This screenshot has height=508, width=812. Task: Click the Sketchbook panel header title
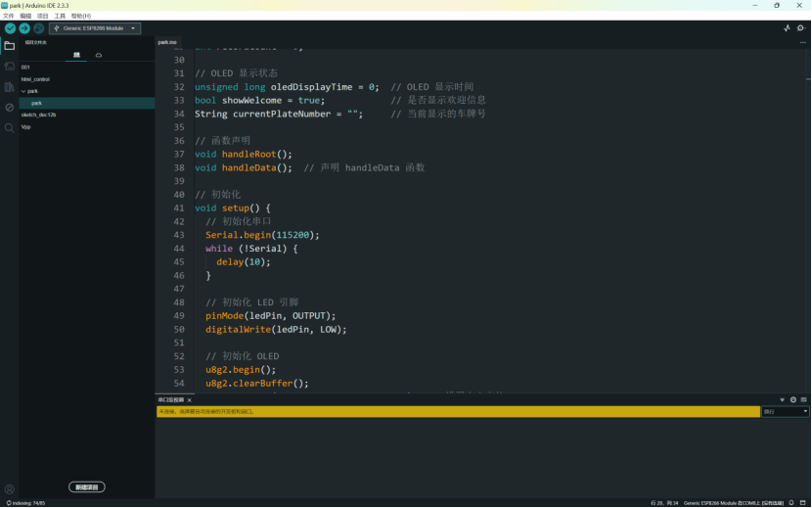coord(36,42)
